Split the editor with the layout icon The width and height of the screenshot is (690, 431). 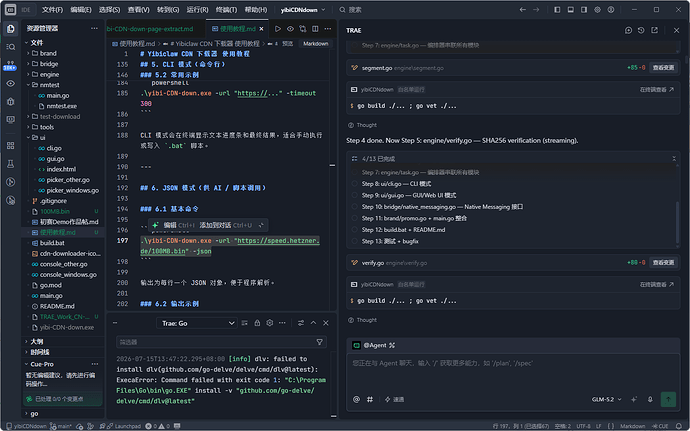[316, 29]
